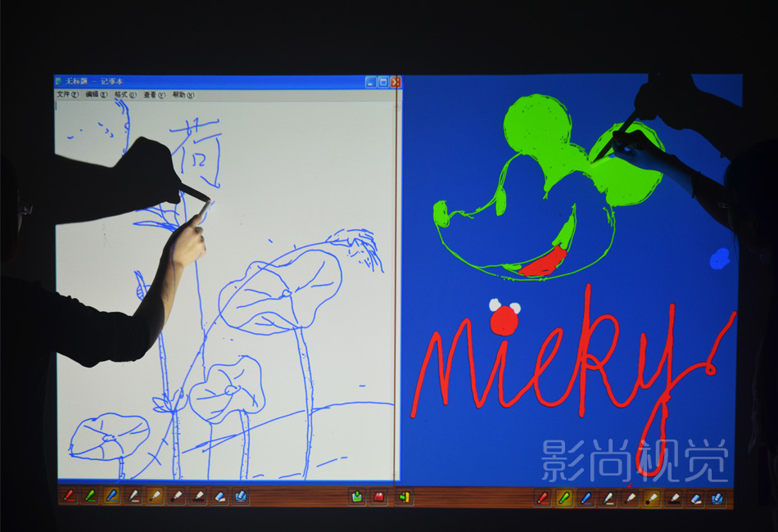Maximize the Notepad window
Viewport: 778px width, 532px height.
pos(383,82)
